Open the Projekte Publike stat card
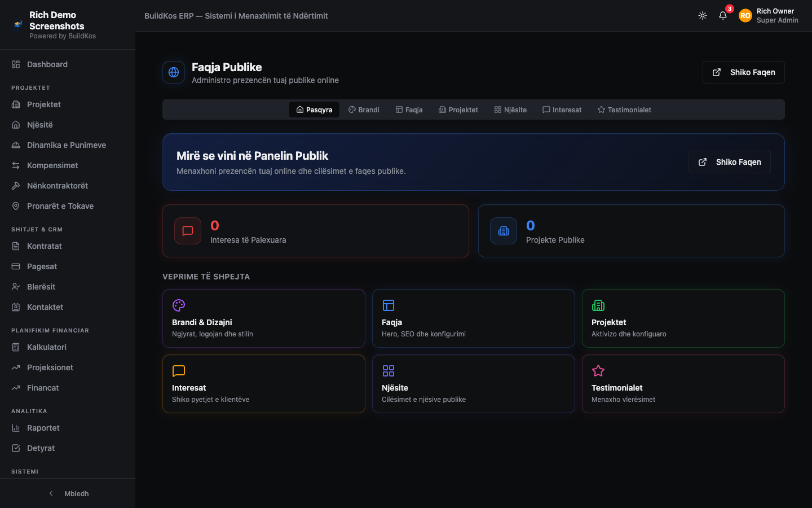This screenshot has height=508, width=812. pos(632,231)
